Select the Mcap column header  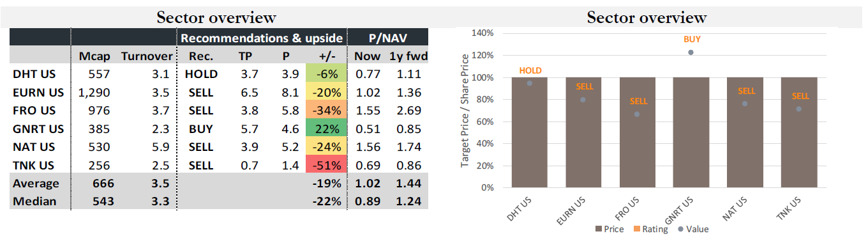95,56
